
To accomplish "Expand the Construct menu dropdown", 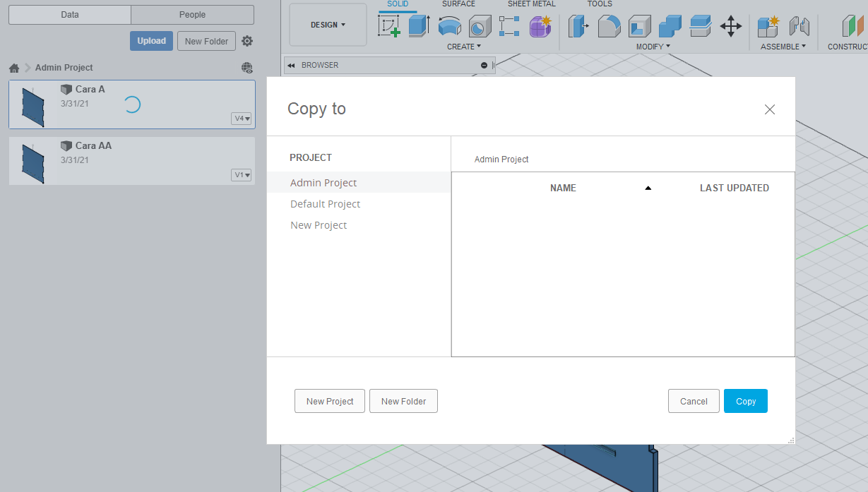I will pyautogui.click(x=849, y=47).
